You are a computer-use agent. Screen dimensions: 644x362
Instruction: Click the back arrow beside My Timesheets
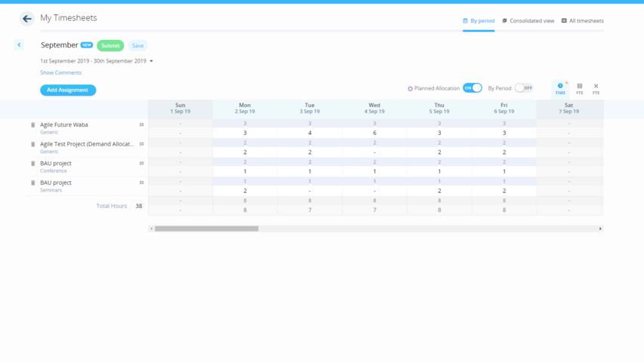pyautogui.click(x=27, y=19)
